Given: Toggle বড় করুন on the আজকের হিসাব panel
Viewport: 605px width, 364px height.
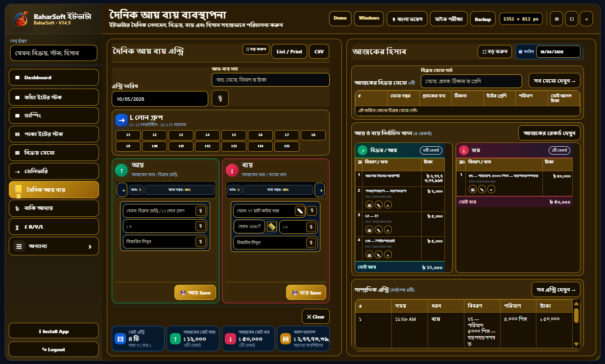Looking at the screenshot, I should coord(494,51).
